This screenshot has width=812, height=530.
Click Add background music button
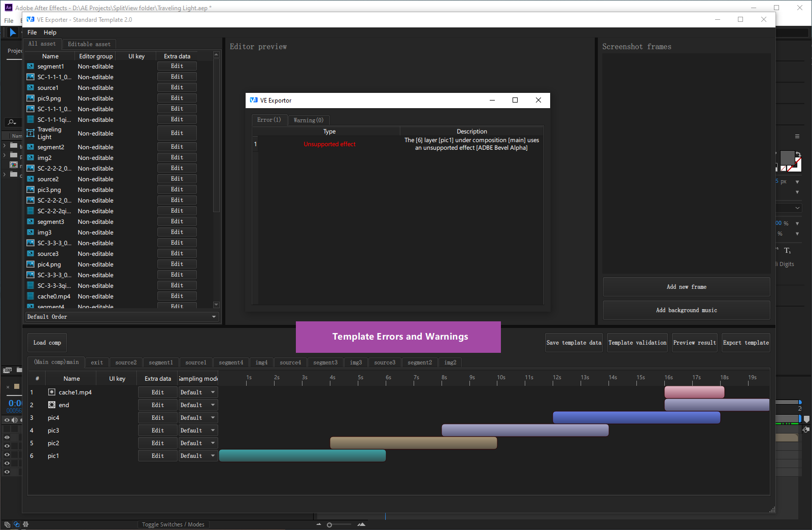686,310
